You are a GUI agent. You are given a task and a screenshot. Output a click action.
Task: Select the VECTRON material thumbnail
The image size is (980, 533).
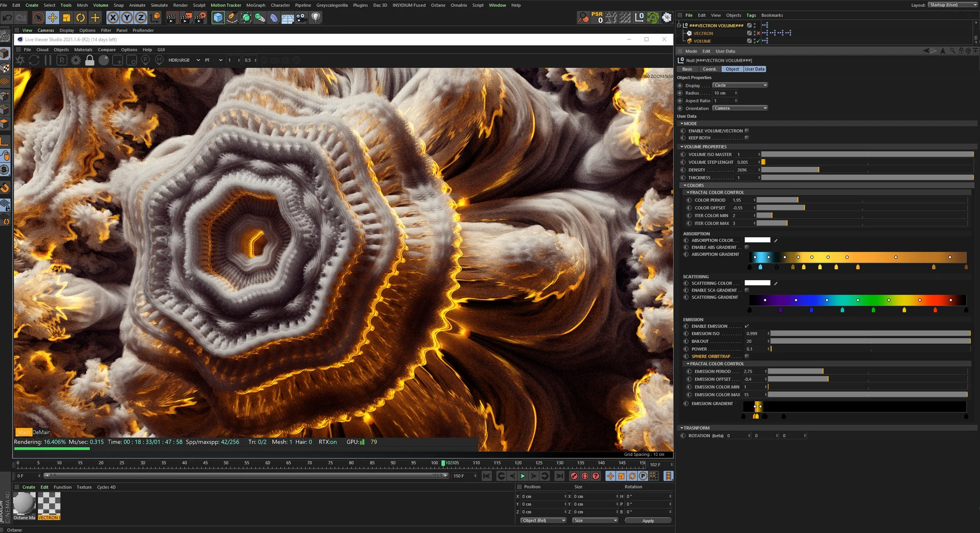click(49, 504)
